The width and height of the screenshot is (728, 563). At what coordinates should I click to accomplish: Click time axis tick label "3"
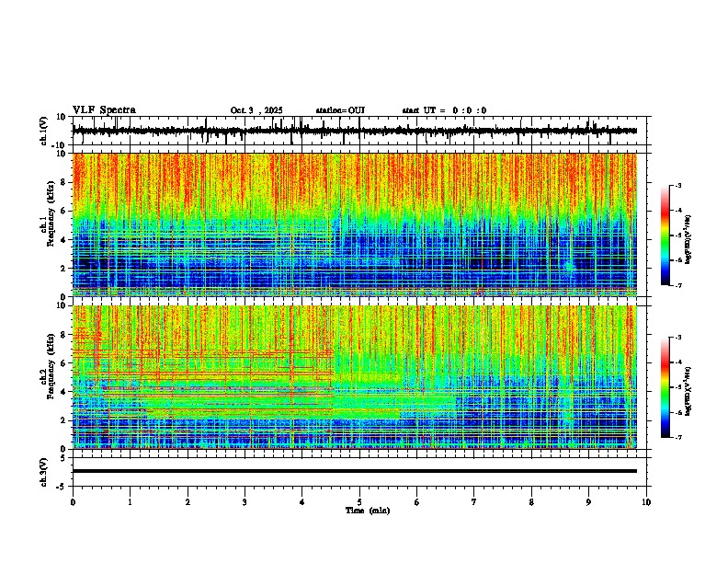(245, 502)
